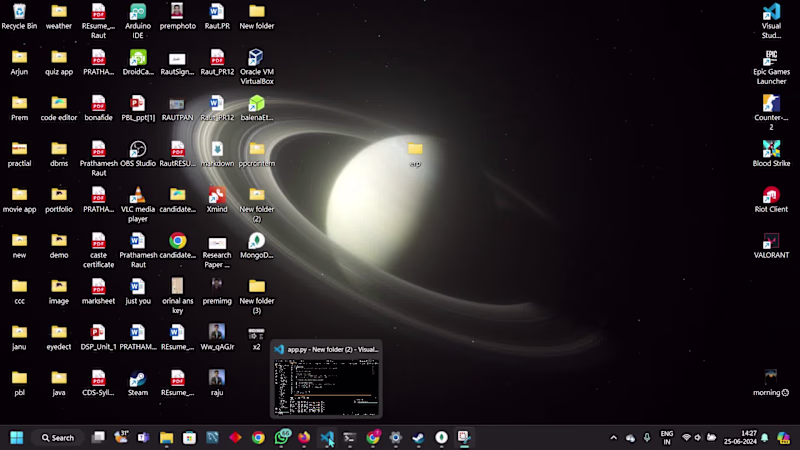Select the Counter-Strike 2 desktop shortcut
The height and width of the screenshot is (450, 800).
771,112
